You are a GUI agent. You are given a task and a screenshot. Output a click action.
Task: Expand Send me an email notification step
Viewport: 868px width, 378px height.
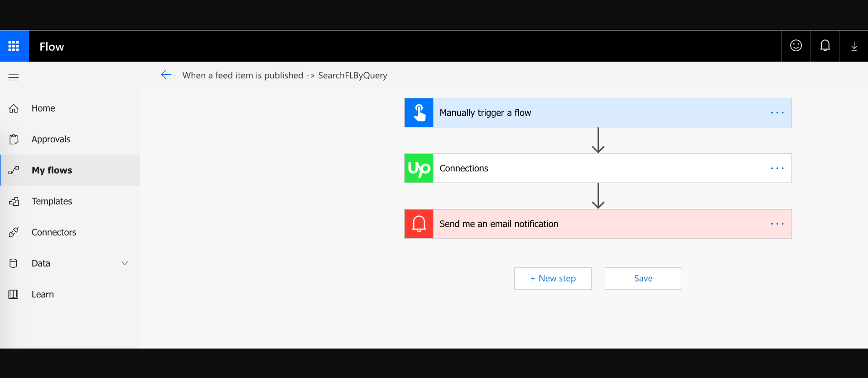598,224
